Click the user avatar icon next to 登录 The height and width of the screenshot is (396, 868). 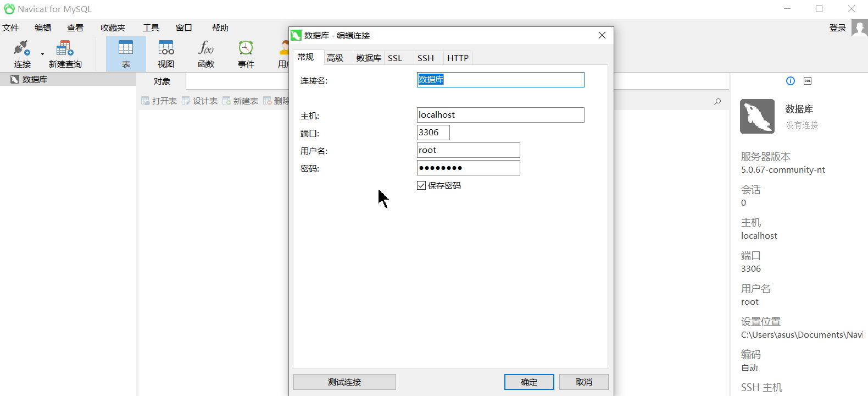[859, 28]
